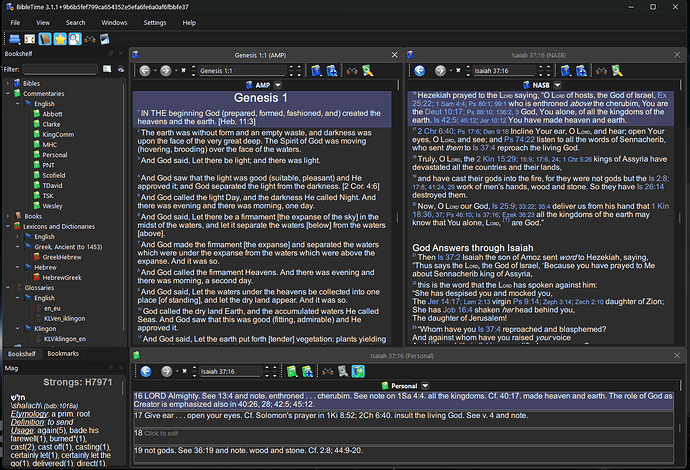
Task: Collapse the Commentaries tree node
Action: point(7,93)
